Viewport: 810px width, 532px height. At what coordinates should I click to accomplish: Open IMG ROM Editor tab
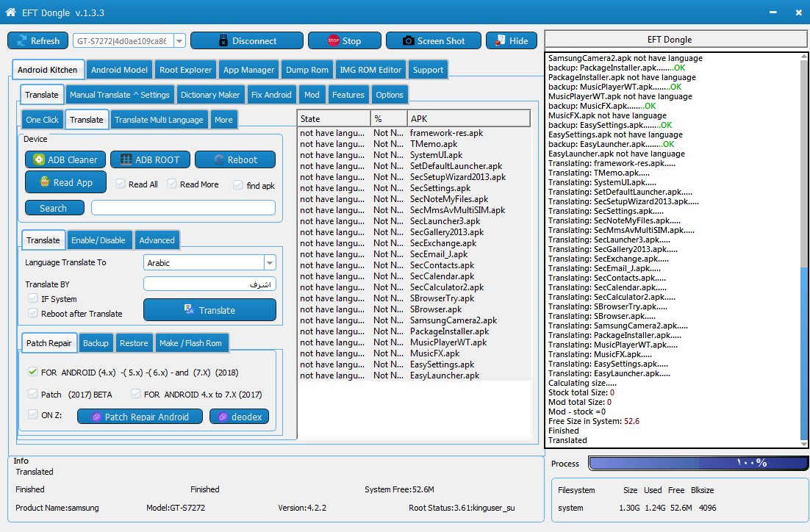(370, 70)
